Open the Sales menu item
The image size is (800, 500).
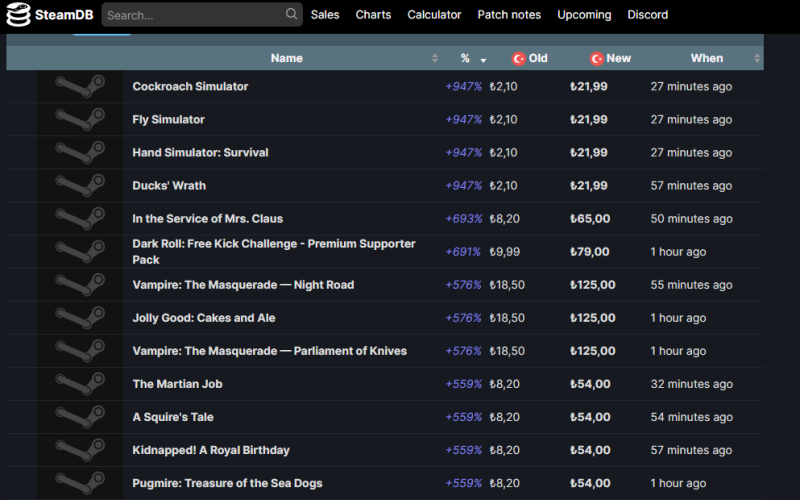(x=325, y=15)
